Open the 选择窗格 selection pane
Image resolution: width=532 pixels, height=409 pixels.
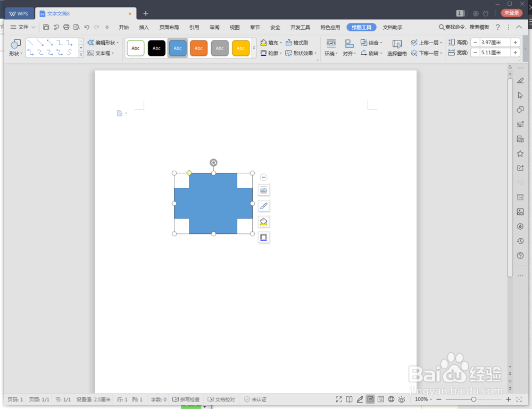[x=397, y=48]
